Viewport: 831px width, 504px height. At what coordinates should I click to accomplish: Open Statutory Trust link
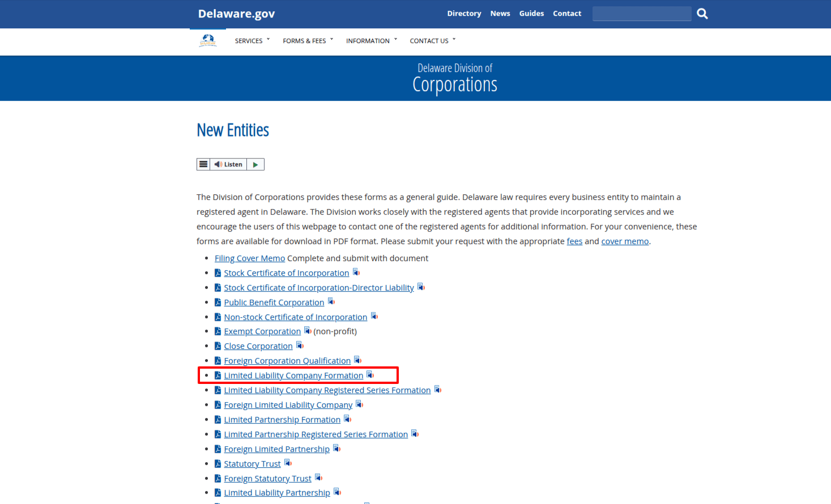[x=252, y=464]
